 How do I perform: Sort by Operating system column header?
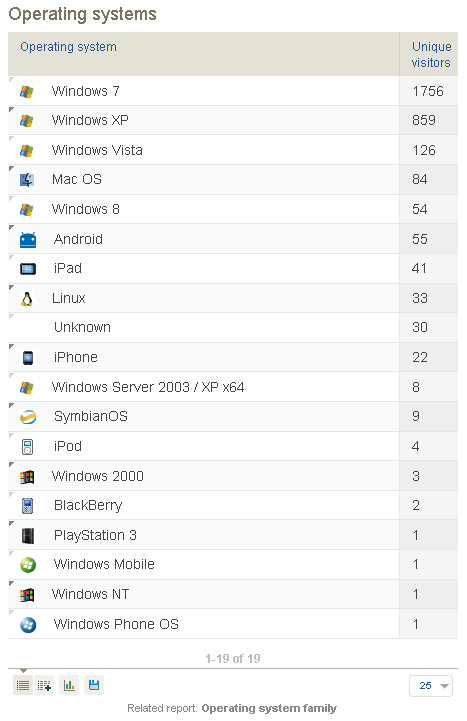pyautogui.click(x=68, y=47)
